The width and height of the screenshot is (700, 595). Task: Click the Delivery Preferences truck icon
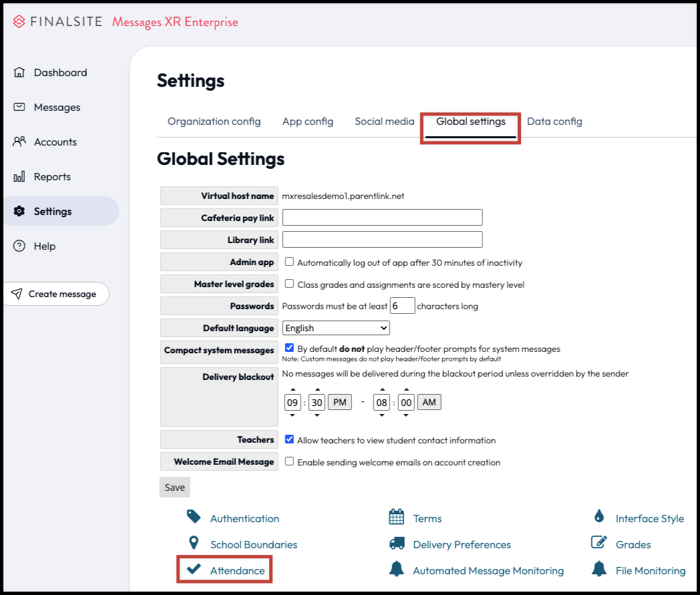point(397,544)
